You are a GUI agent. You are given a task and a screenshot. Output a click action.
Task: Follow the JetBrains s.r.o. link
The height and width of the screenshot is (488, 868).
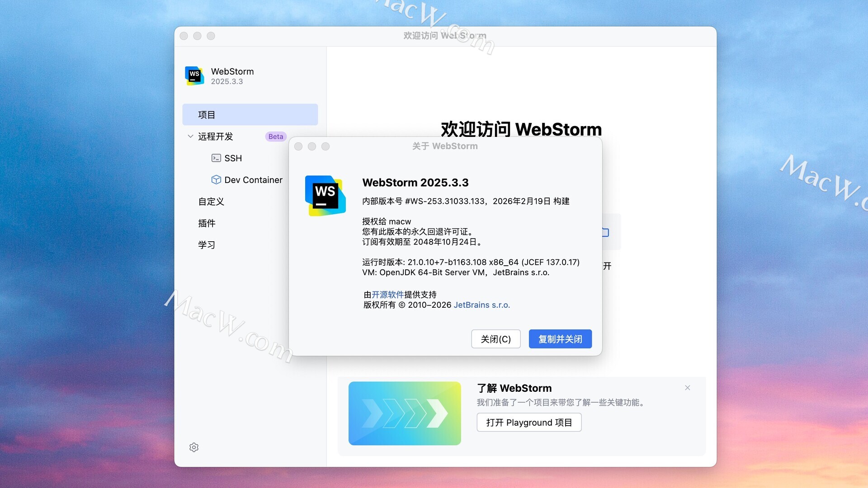[481, 305]
